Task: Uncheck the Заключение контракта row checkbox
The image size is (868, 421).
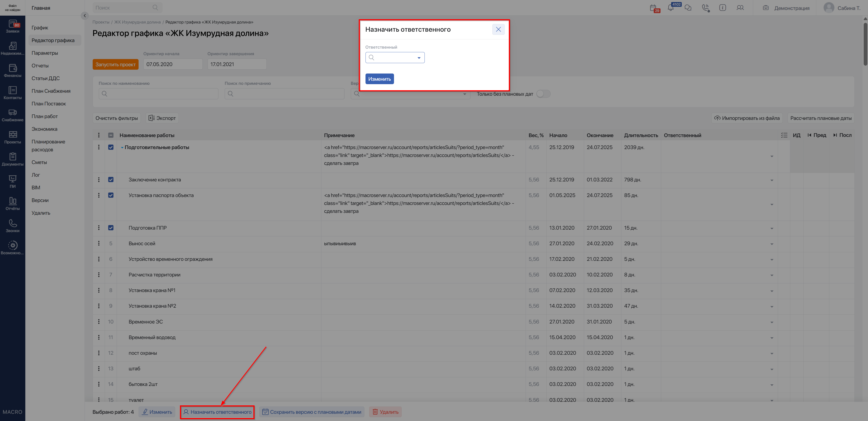Action: (x=111, y=179)
